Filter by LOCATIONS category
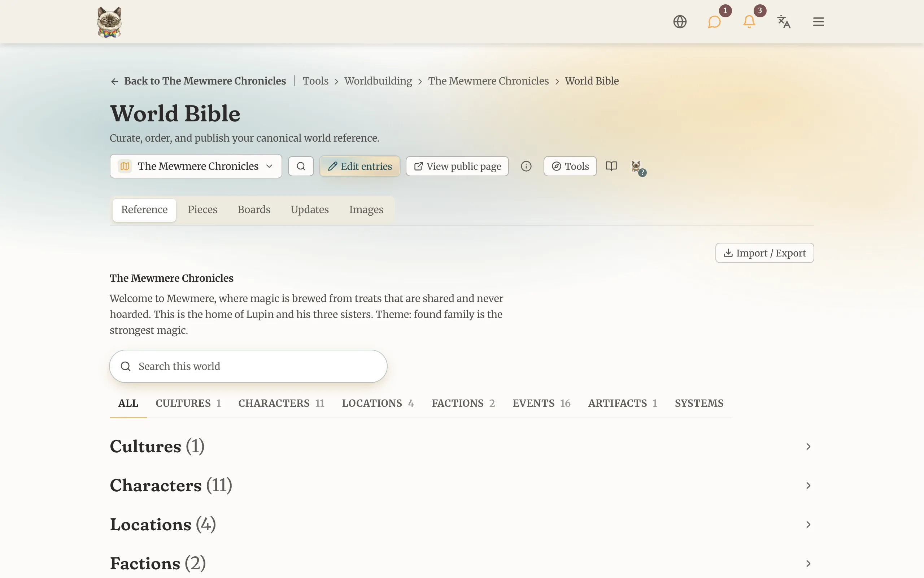 coord(378,403)
